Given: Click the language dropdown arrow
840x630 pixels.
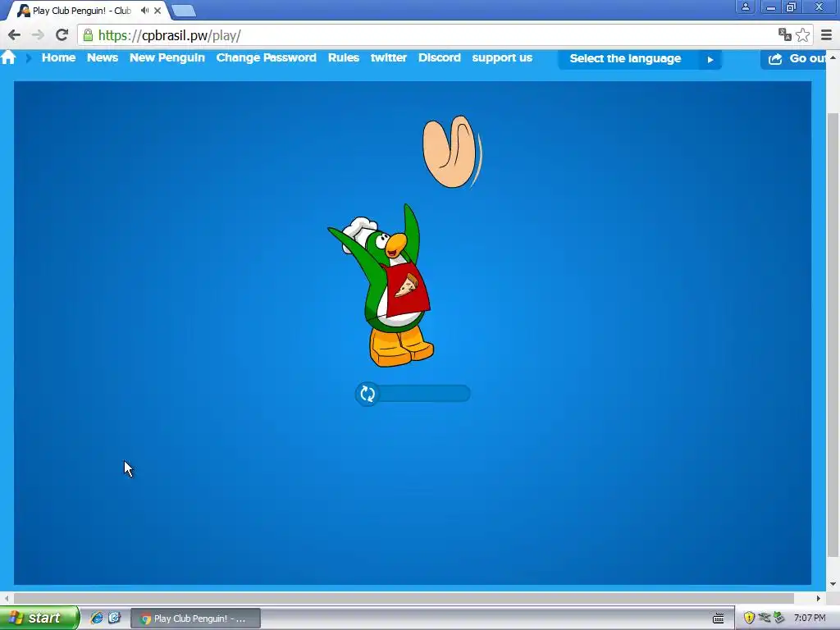Looking at the screenshot, I should click(x=710, y=59).
